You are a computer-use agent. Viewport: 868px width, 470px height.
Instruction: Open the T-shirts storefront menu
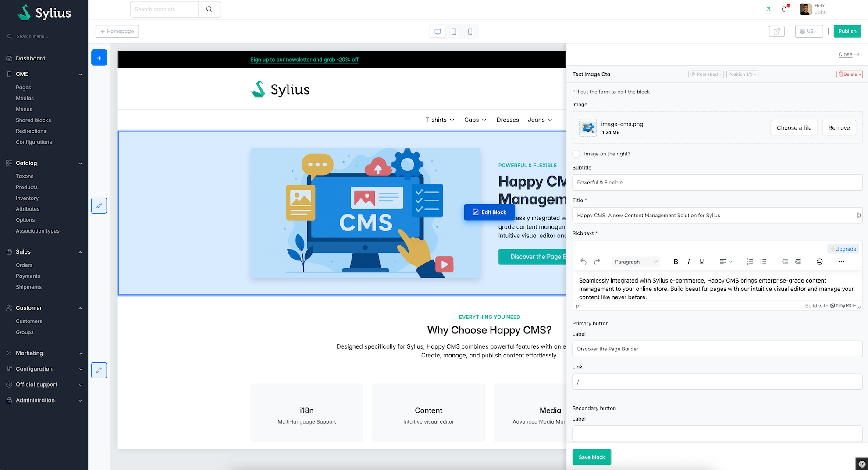440,120
